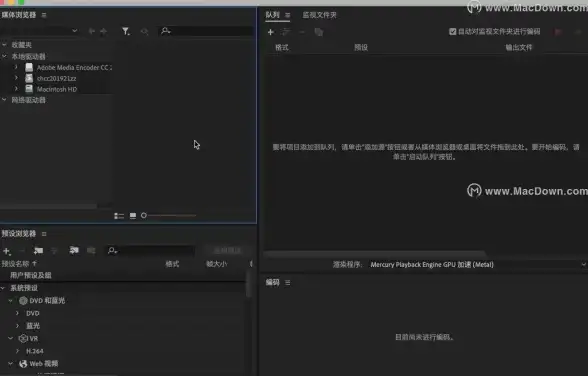Screen dimensions: 588x376
Task: Click the 输出文件 column header
Action: (519, 48)
